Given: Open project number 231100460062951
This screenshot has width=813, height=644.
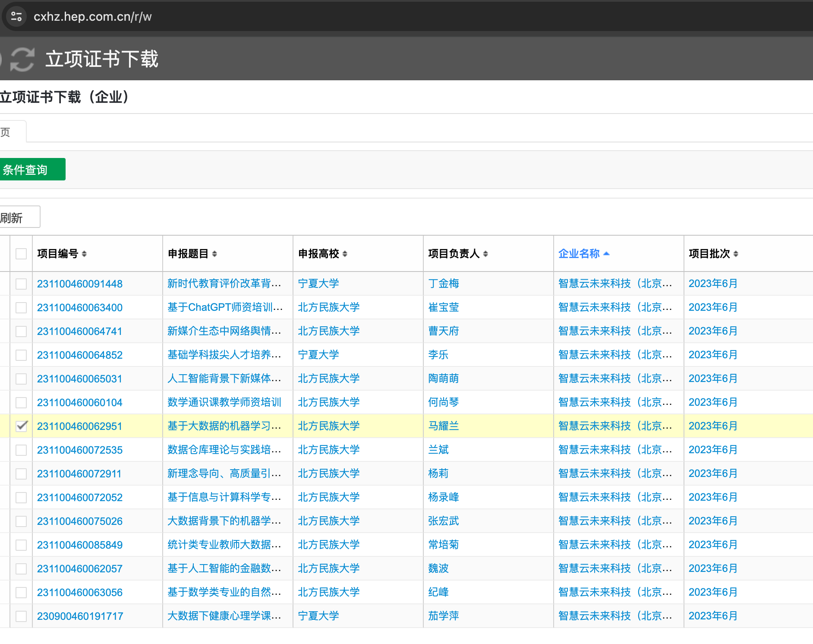Looking at the screenshot, I should pos(80,426).
